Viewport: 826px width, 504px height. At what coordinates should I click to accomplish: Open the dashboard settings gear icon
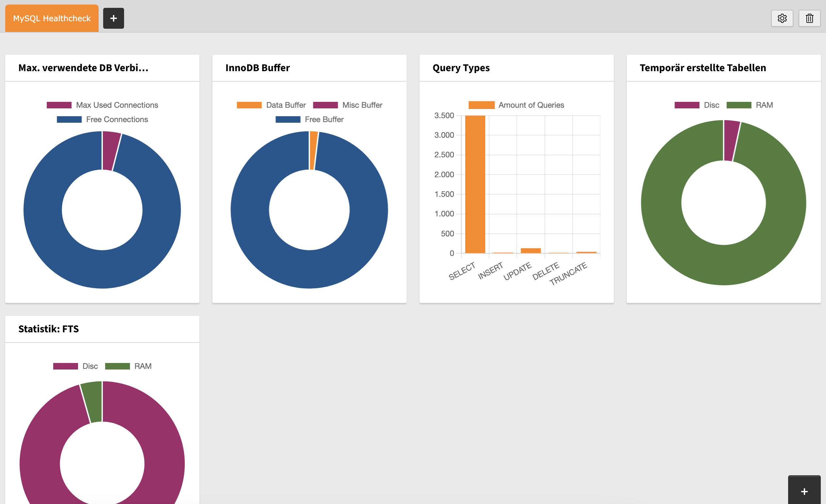pos(782,18)
